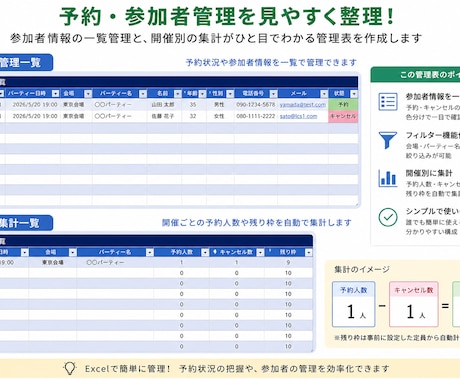The image size is (460, 380).
Task: Click the 集計のイメージ heading
Action: point(362,269)
